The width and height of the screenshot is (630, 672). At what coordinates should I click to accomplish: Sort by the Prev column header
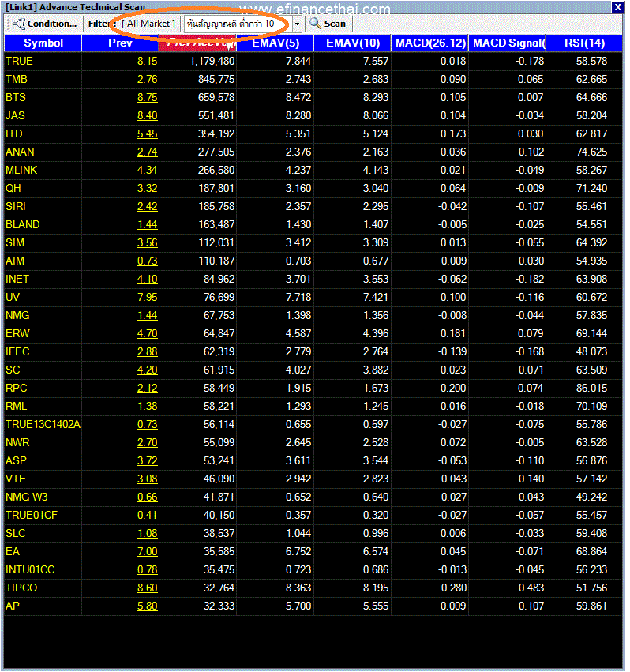[x=120, y=43]
